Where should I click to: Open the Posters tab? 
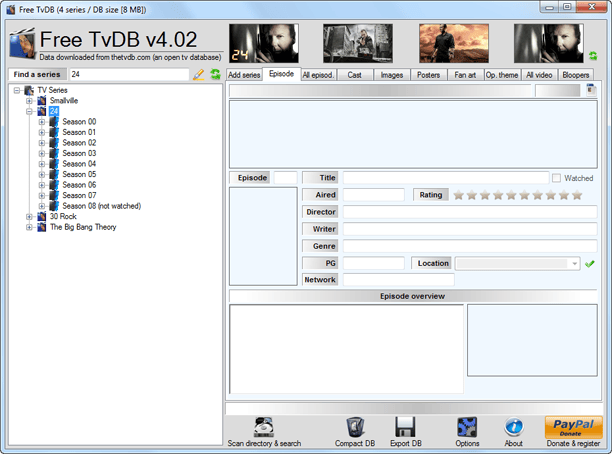pyautogui.click(x=428, y=75)
